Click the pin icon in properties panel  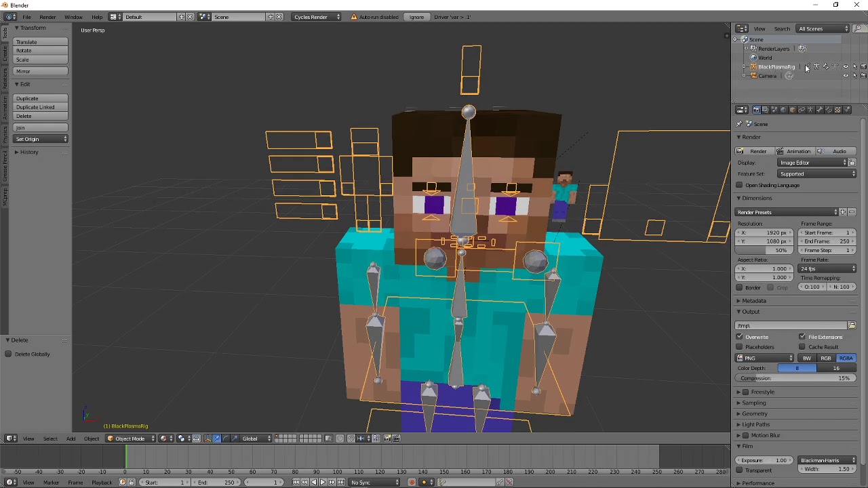739,124
